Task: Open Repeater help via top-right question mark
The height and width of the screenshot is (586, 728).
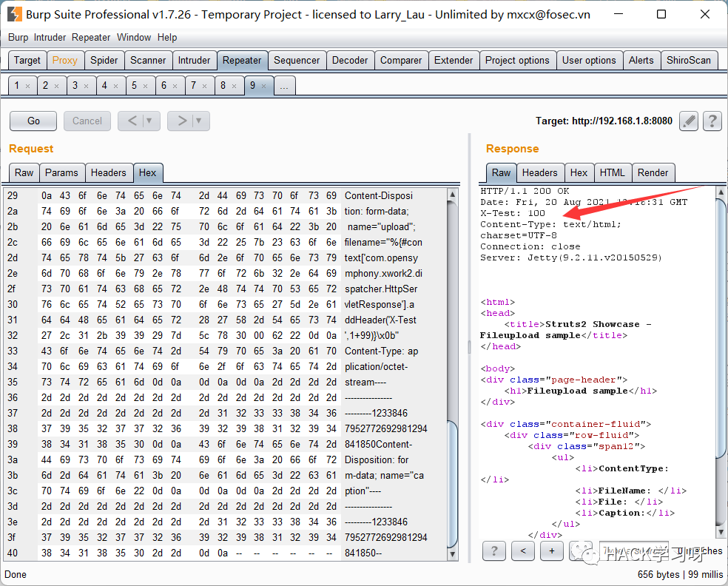Action: [712, 121]
